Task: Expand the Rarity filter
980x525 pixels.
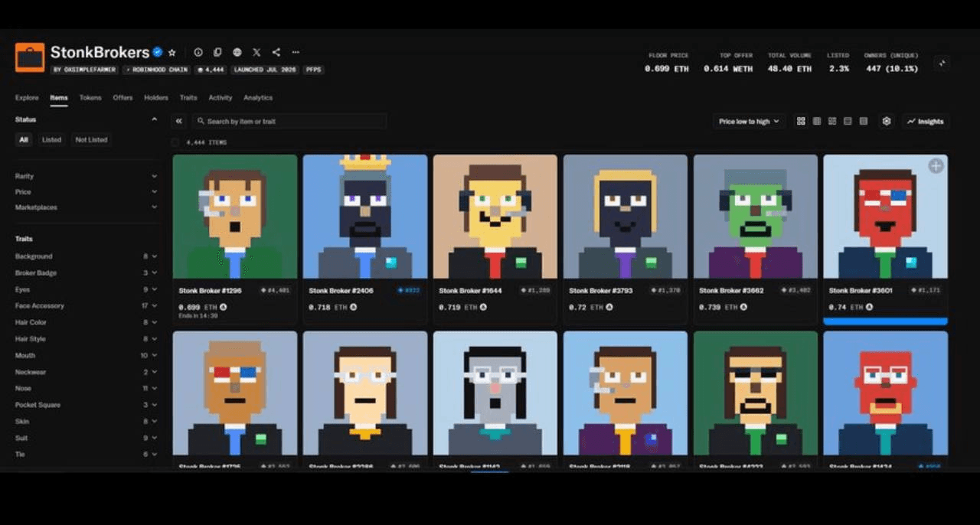Action: click(87, 176)
